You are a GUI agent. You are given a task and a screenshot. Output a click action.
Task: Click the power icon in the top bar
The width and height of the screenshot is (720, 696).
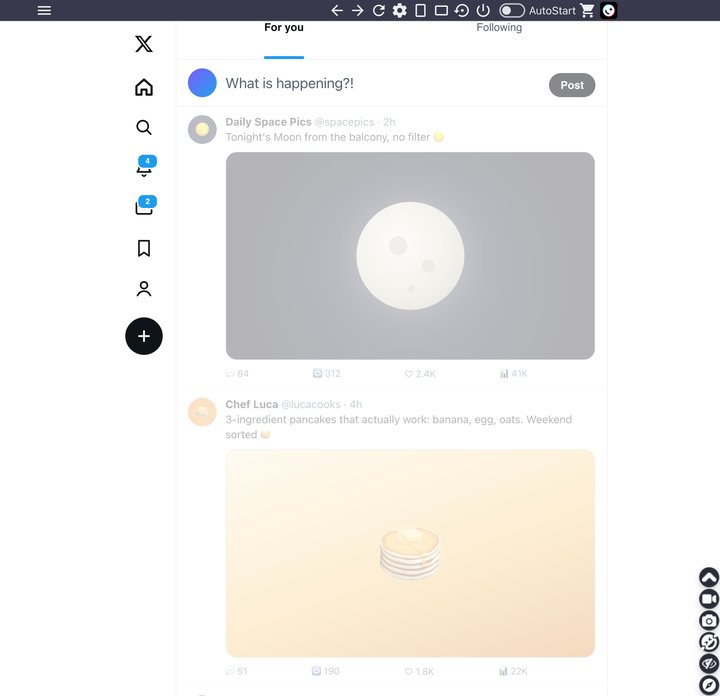[x=483, y=10]
